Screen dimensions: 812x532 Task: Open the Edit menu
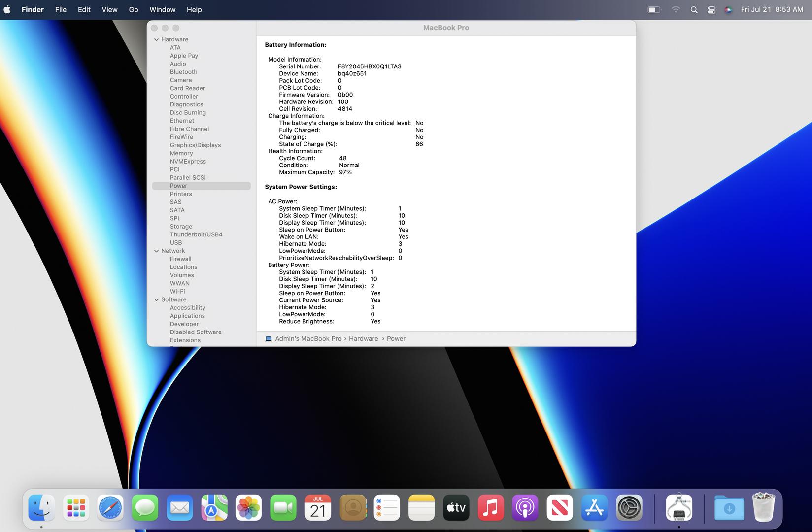click(84, 9)
